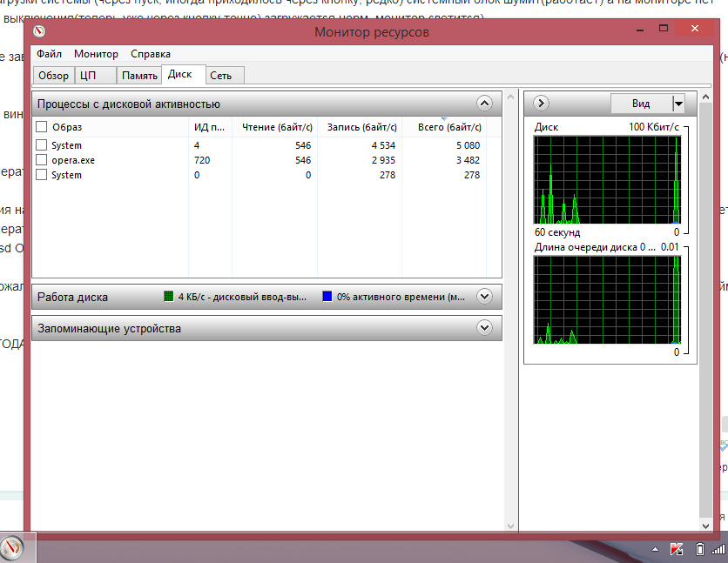Sort by Всего (байт/с) column
Image resolution: width=728 pixels, height=563 pixels.
click(x=444, y=127)
